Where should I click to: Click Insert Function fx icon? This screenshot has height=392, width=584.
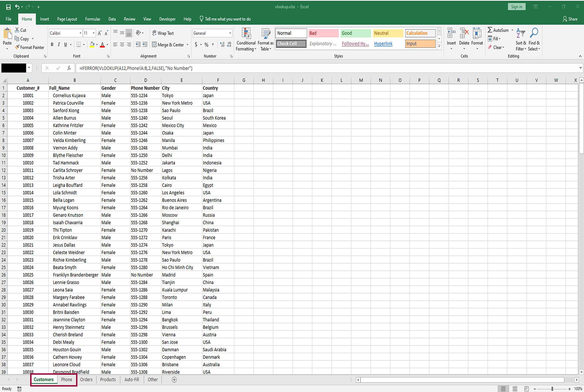pyautogui.click(x=69, y=68)
